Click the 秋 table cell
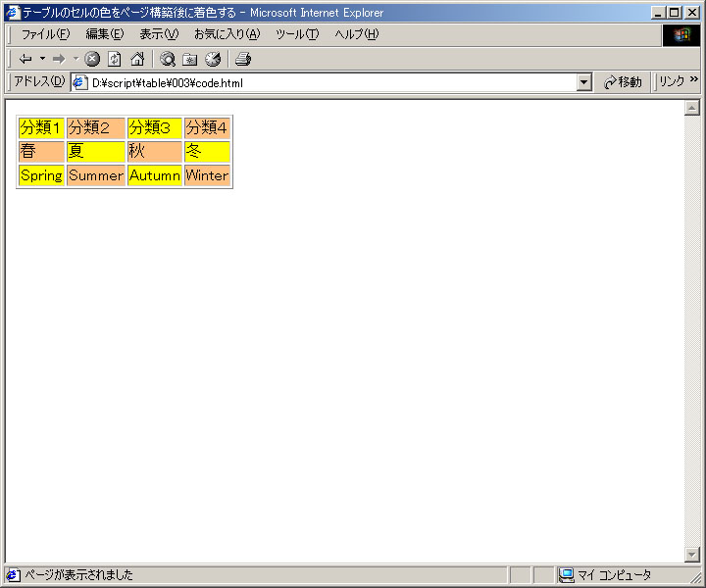The height and width of the screenshot is (588, 706). [x=155, y=151]
